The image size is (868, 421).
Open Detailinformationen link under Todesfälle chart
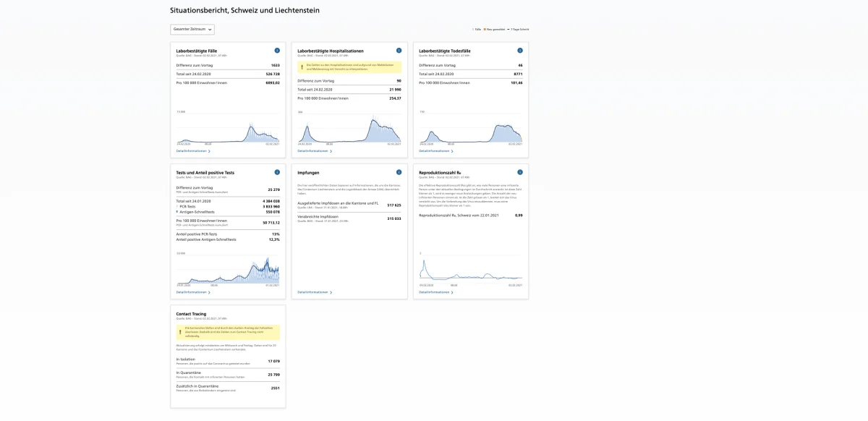tap(436, 151)
